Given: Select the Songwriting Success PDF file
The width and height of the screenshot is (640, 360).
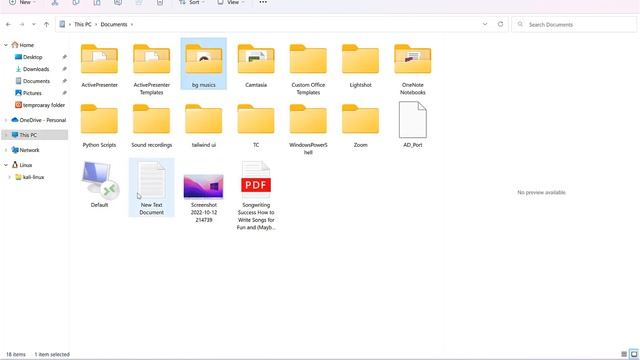Looking at the screenshot, I should (x=256, y=196).
